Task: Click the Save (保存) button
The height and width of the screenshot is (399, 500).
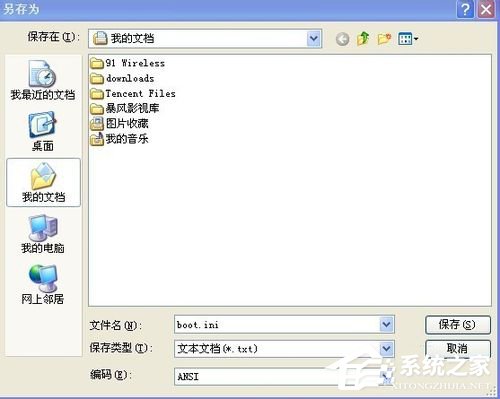Action: click(x=458, y=325)
